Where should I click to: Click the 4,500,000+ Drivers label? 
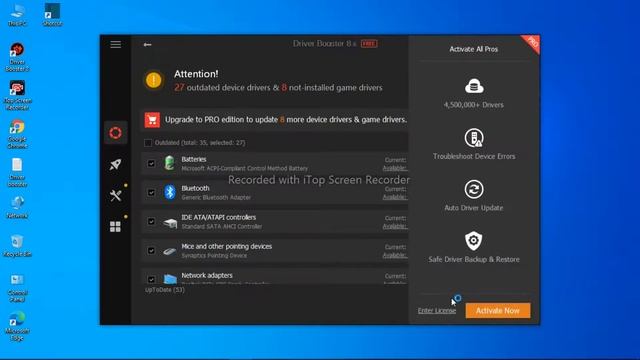point(473,105)
